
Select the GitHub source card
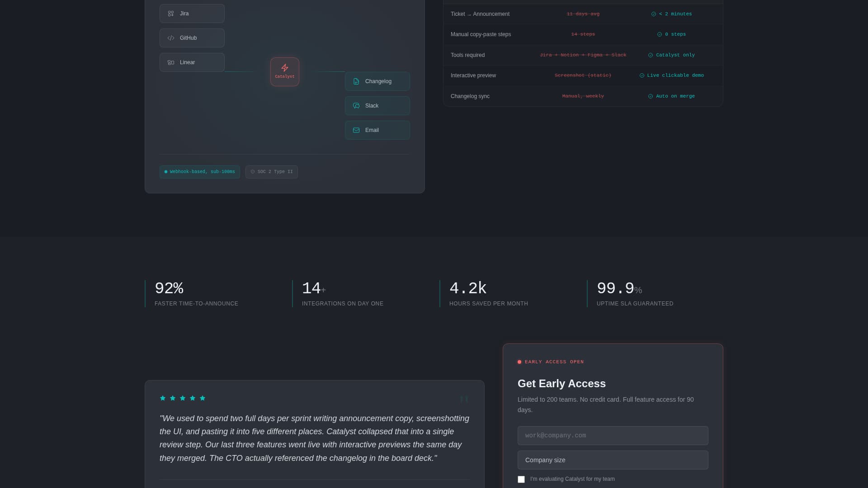pos(192,38)
